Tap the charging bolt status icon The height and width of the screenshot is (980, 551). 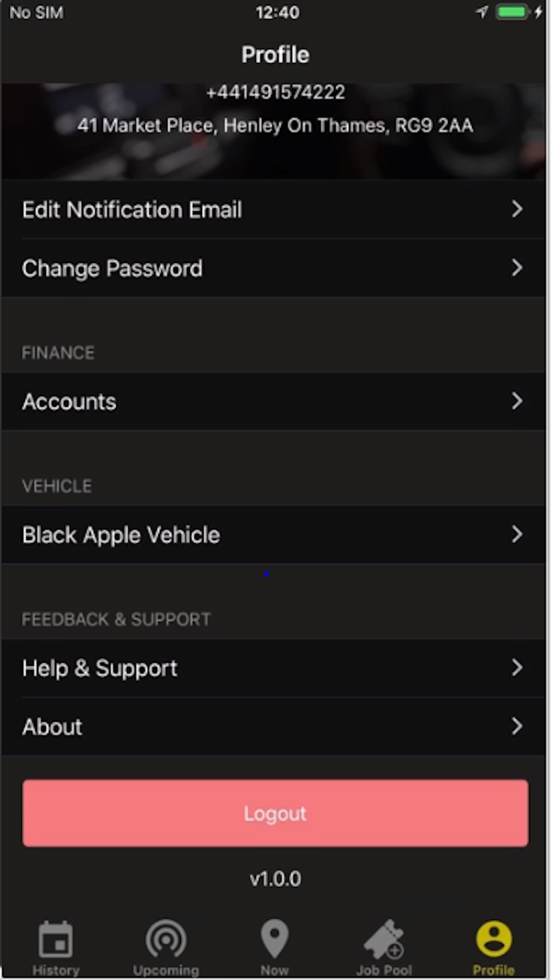tap(538, 12)
